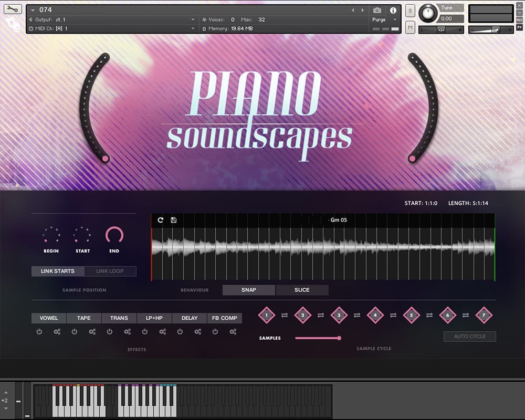Expand the Output st.1 dropdown
This screenshot has width=525, height=420.
pyautogui.click(x=193, y=19)
